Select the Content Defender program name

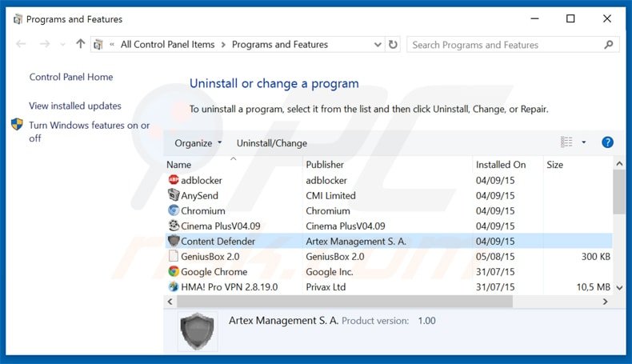tap(218, 241)
